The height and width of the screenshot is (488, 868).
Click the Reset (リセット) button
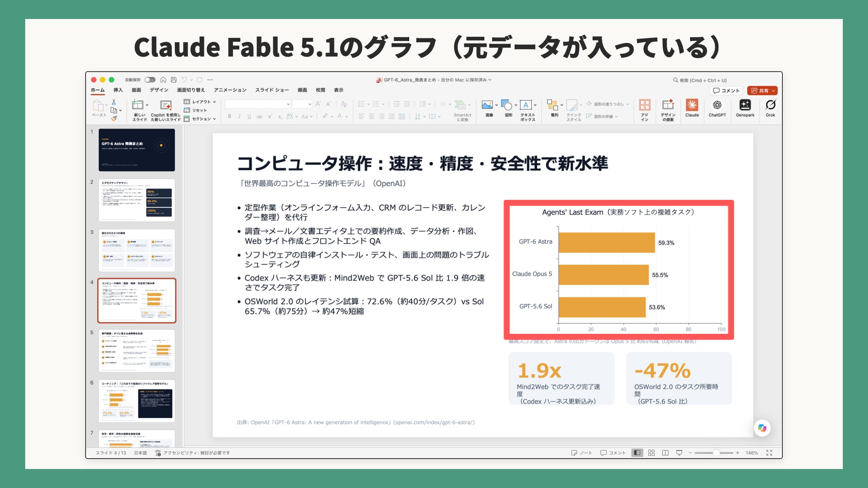coord(195,110)
